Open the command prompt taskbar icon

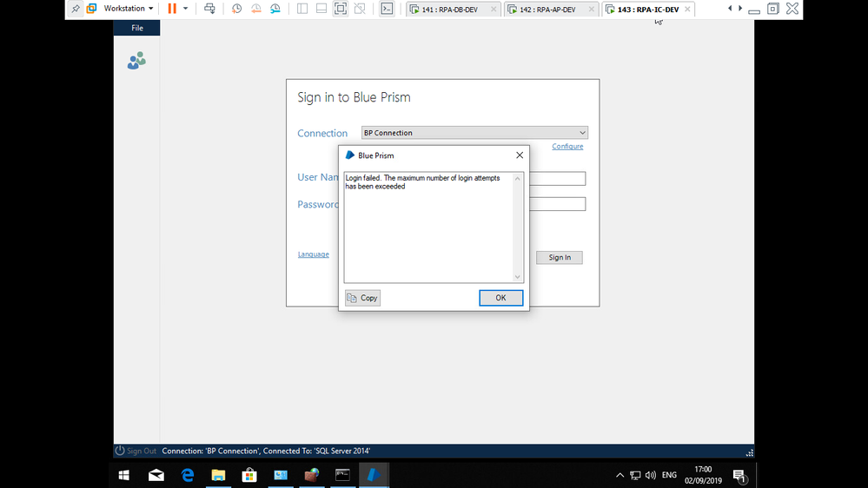tap(342, 475)
